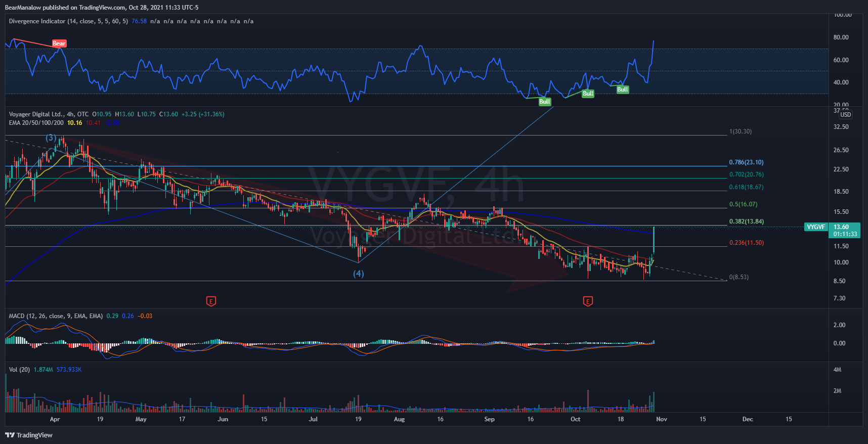Open the Vol (20) legend title
The image size is (868, 444).
19,370
